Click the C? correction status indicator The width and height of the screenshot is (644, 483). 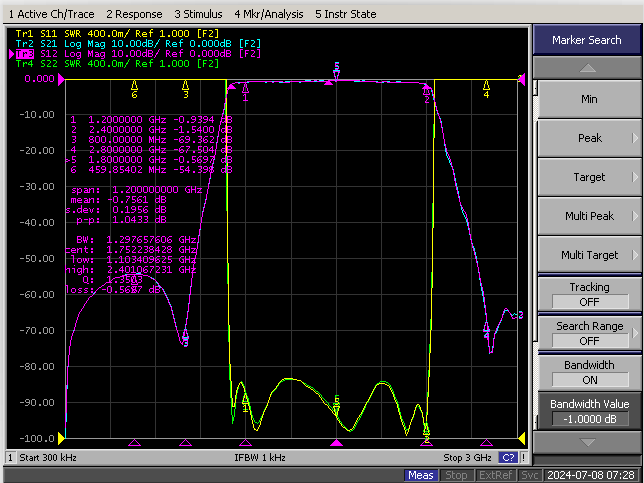coord(508,458)
